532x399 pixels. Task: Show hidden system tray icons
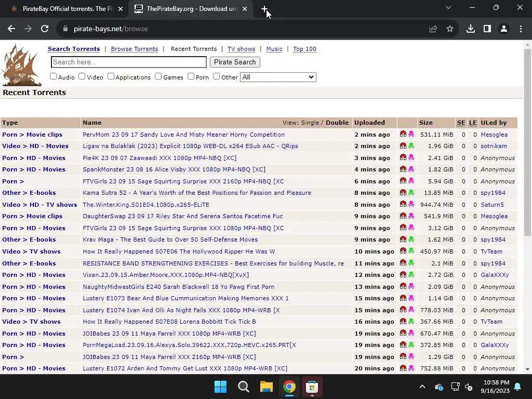(x=422, y=387)
